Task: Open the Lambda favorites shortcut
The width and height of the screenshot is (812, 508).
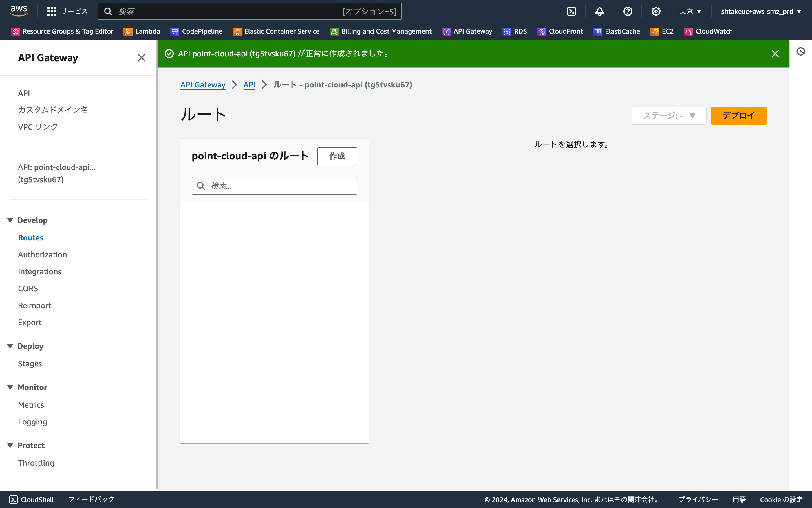Action: pos(142,31)
